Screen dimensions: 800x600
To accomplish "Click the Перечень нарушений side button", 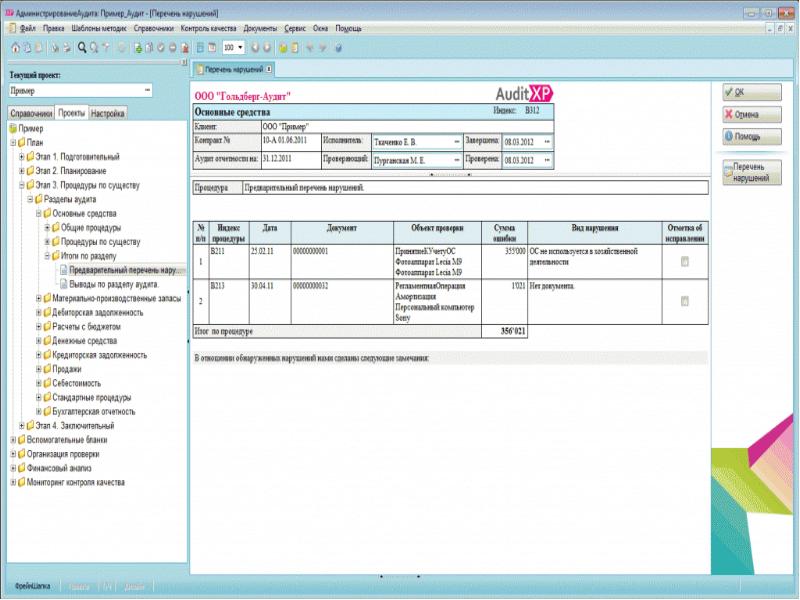I will tap(751, 173).
